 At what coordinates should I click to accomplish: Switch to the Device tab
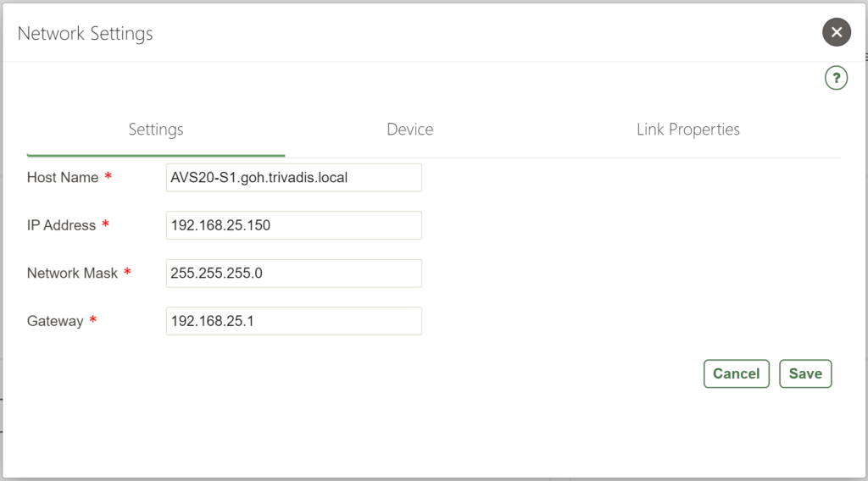[x=409, y=130]
